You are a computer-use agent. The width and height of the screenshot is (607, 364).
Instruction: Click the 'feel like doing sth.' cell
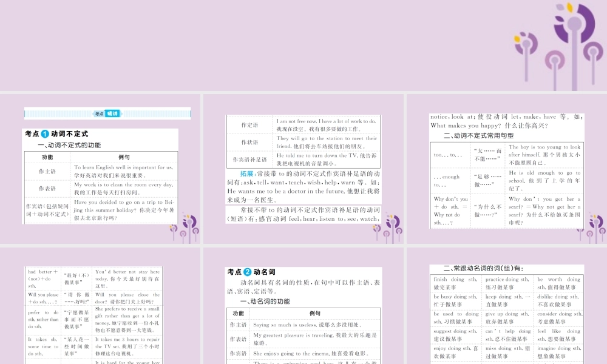[558, 335]
